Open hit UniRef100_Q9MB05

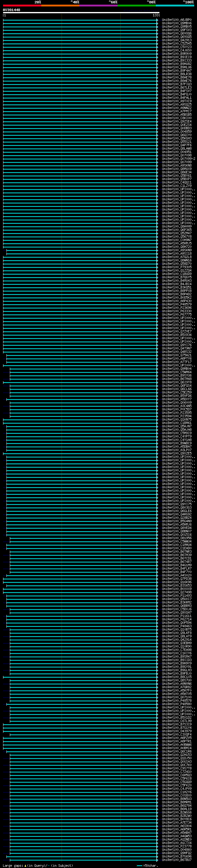pyautogui.click(x=176, y=26)
